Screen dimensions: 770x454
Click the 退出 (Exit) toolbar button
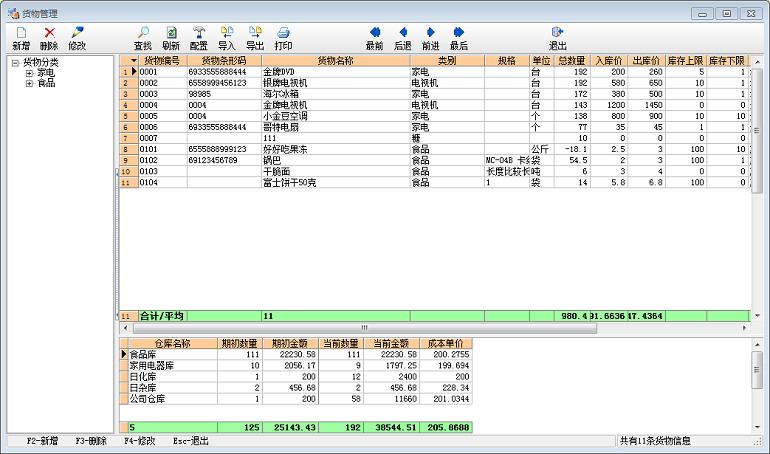point(558,38)
